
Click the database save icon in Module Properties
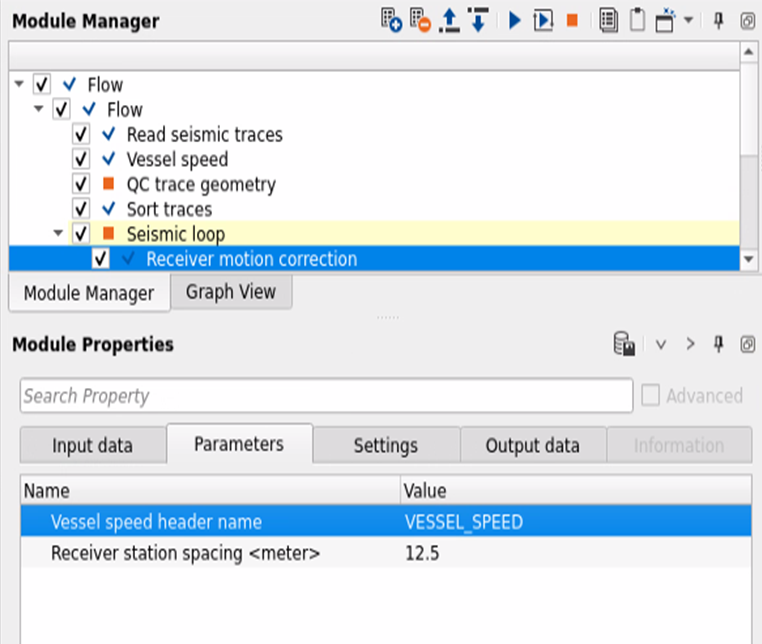(x=625, y=345)
